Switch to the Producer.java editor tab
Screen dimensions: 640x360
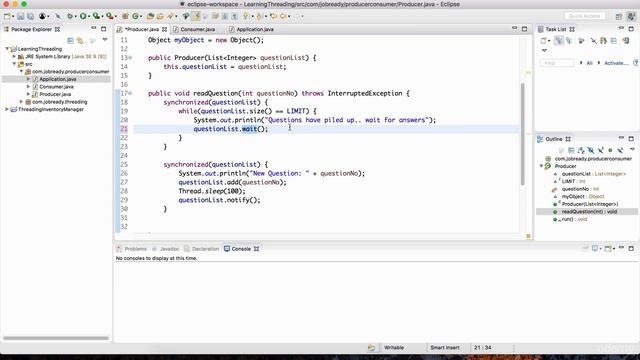click(141, 29)
